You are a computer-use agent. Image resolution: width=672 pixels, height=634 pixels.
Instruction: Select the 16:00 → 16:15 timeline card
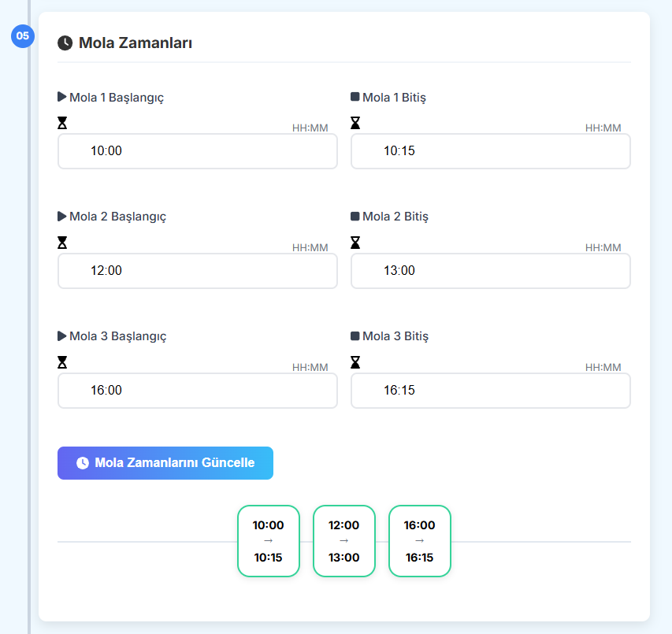[420, 541]
